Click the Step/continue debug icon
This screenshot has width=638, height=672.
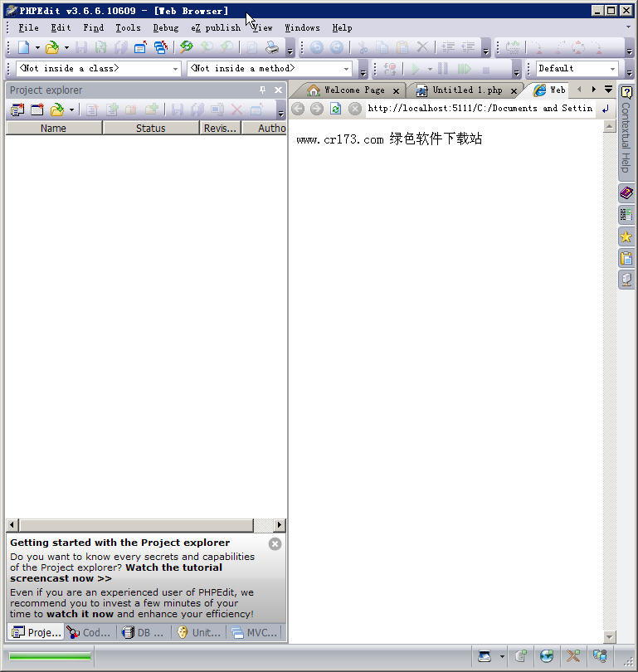[464, 69]
